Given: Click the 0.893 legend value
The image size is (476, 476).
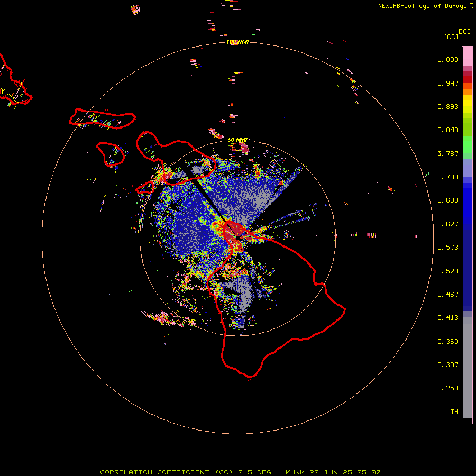Looking at the screenshot, I should coord(448,106).
